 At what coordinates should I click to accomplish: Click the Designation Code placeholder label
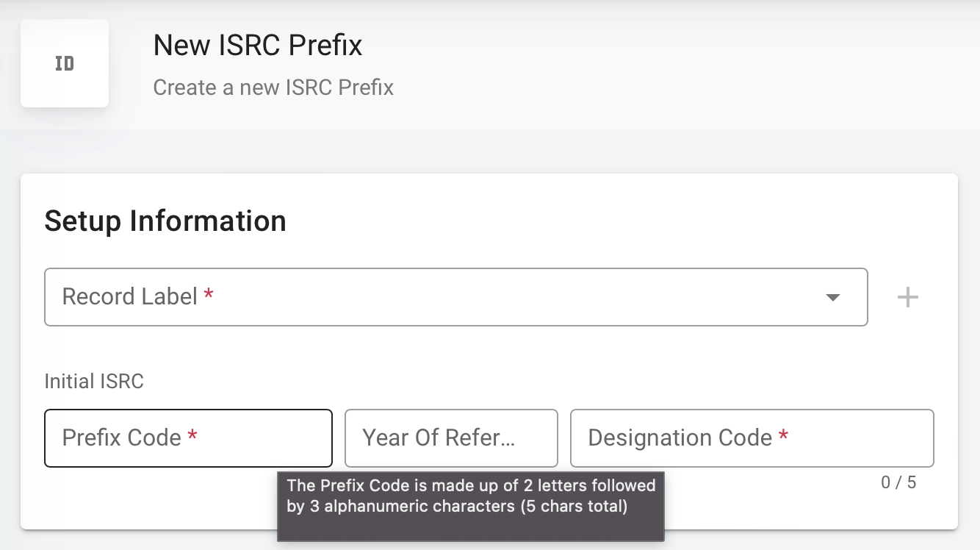680,438
